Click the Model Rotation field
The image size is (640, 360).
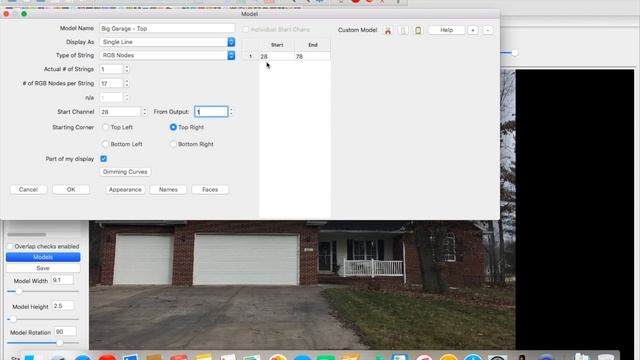coord(65,331)
